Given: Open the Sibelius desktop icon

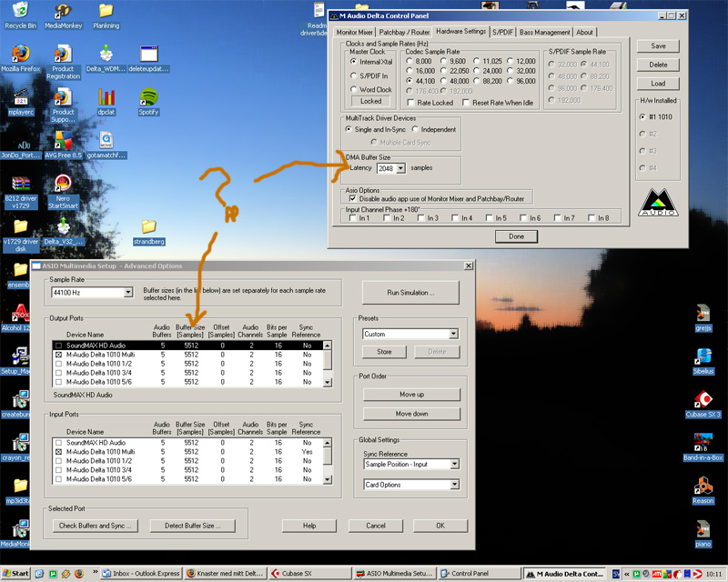Looking at the screenshot, I should 703,361.
